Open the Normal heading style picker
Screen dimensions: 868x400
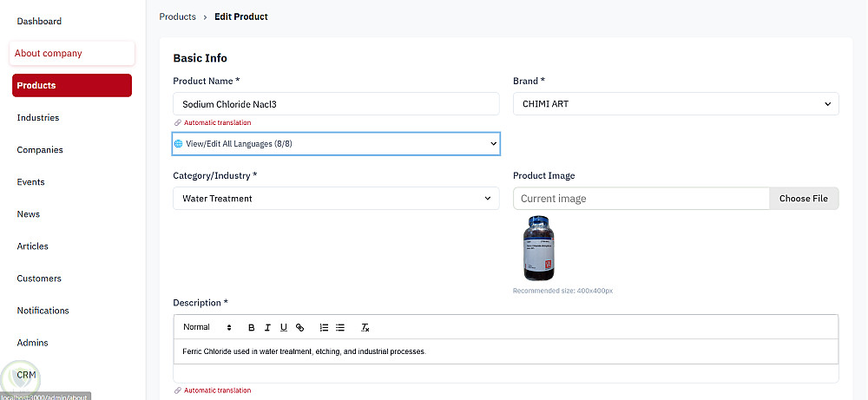click(207, 327)
